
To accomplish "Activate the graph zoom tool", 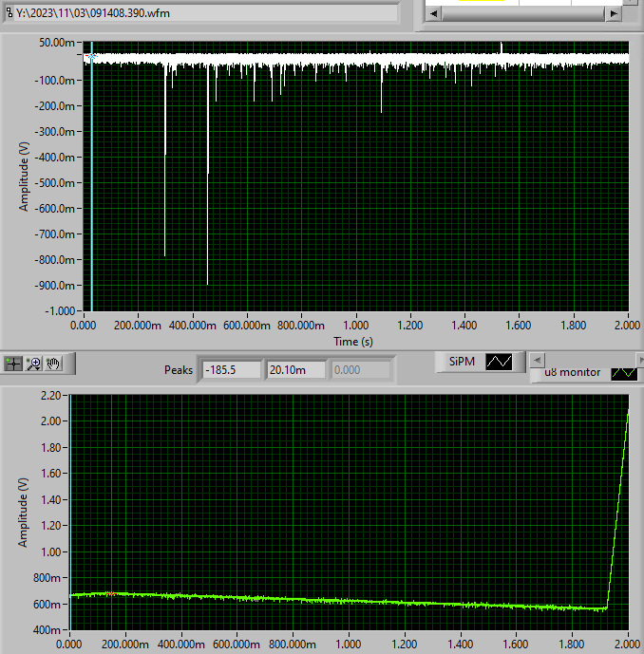I will point(33,364).
